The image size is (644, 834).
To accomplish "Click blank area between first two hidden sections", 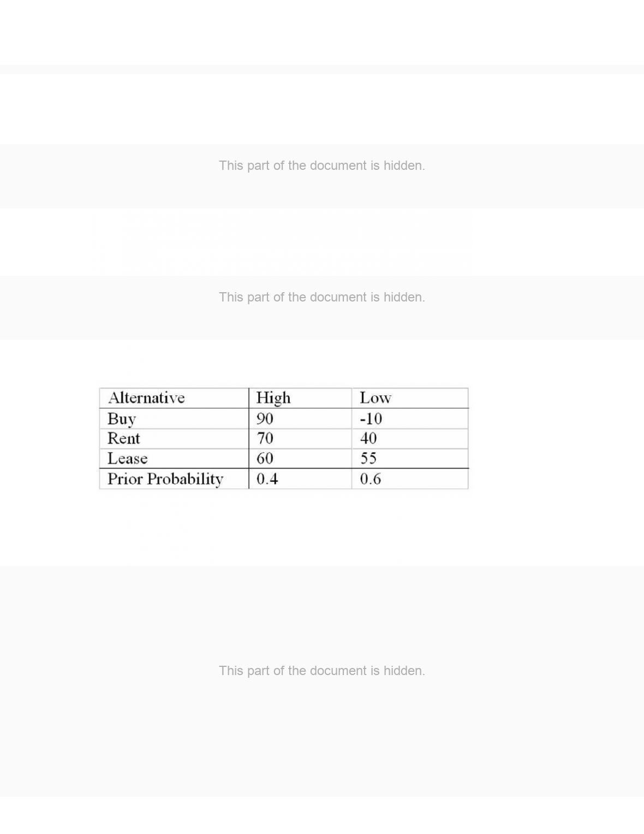I will [322, 242].
